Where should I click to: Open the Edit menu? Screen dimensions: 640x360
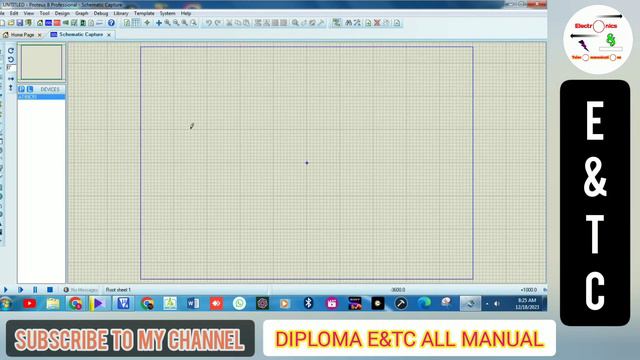(x=14, y=13)
